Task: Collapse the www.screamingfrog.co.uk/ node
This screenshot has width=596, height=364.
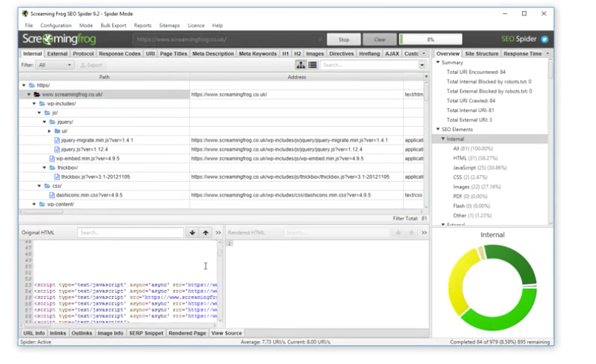Action: point(29,94)
